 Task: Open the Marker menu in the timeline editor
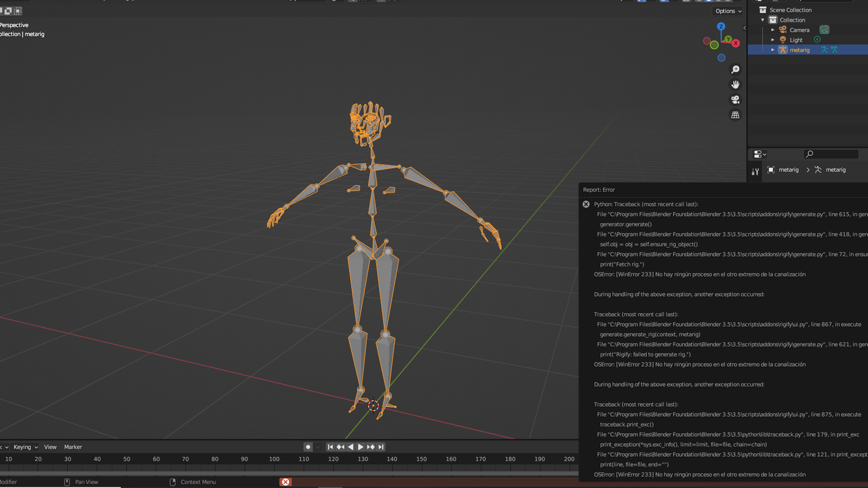(x=73, y=447)
